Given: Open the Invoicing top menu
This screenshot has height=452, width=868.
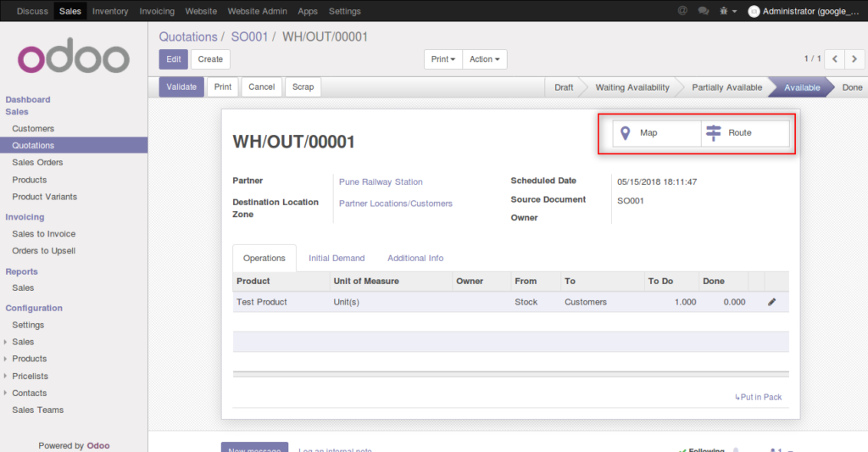Looking at the screenshot, I should (157, 11).
